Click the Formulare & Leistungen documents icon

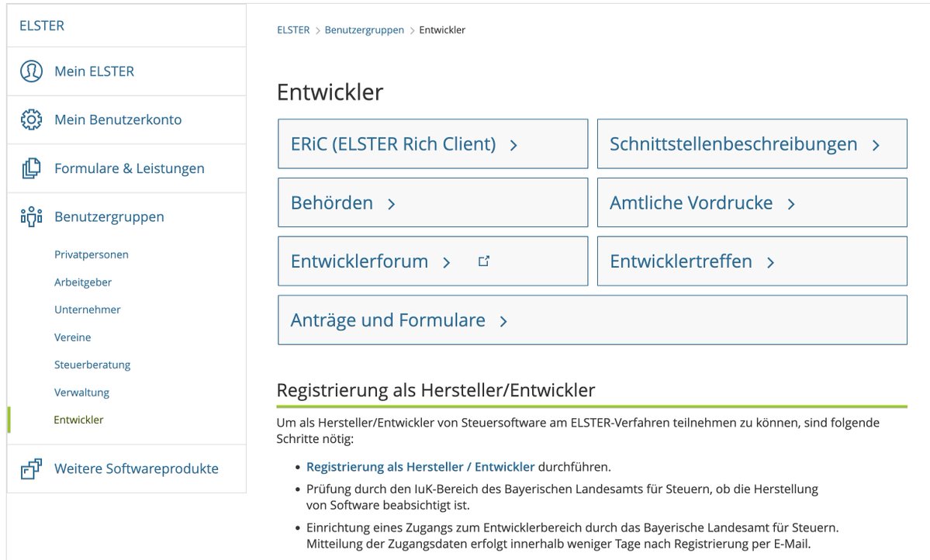(x=32, y=168)
